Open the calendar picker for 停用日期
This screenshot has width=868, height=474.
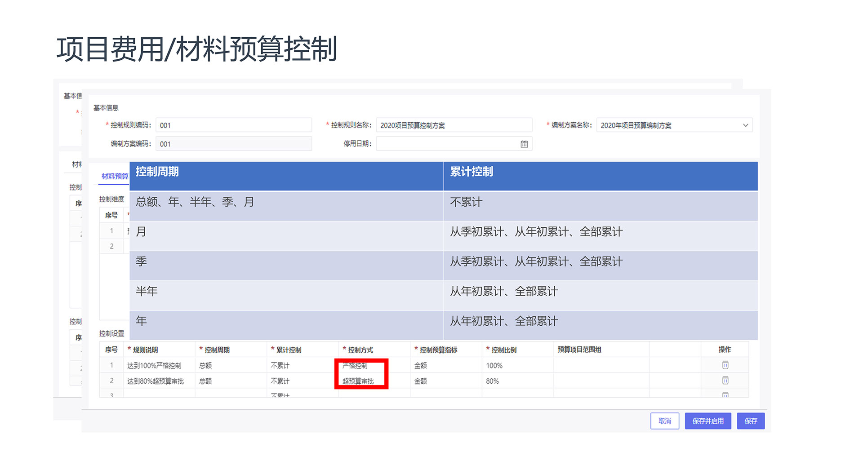pos(524,144)
